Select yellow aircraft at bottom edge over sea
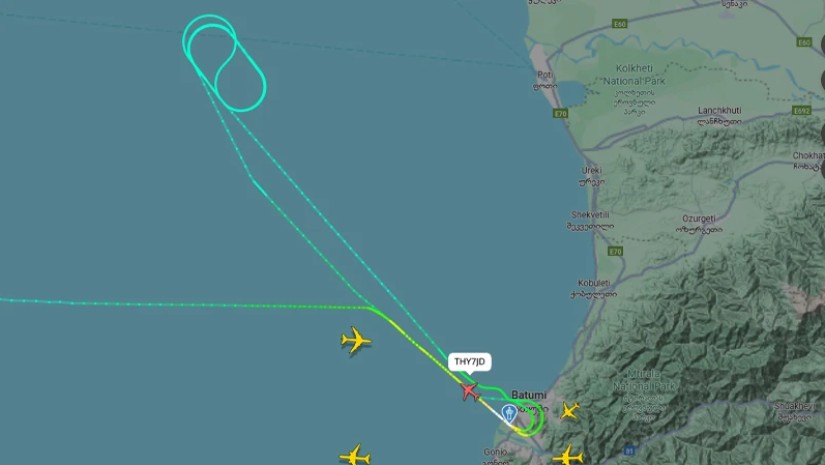This screenshot has height=465, width=825. [x=355, y=456]
